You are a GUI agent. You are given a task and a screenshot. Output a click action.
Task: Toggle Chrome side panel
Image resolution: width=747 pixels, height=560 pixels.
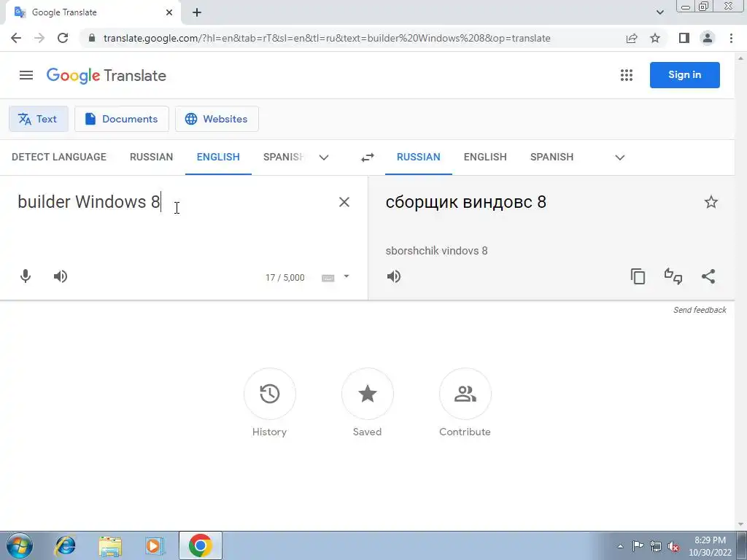[x=684, y=38]
